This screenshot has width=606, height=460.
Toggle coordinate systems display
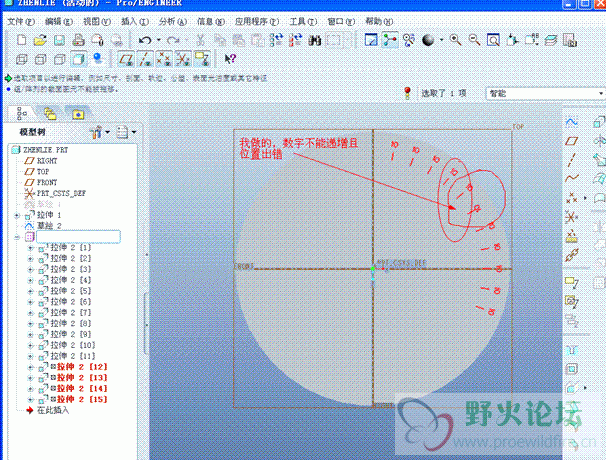pyautogui.click(x=182, y=59)
